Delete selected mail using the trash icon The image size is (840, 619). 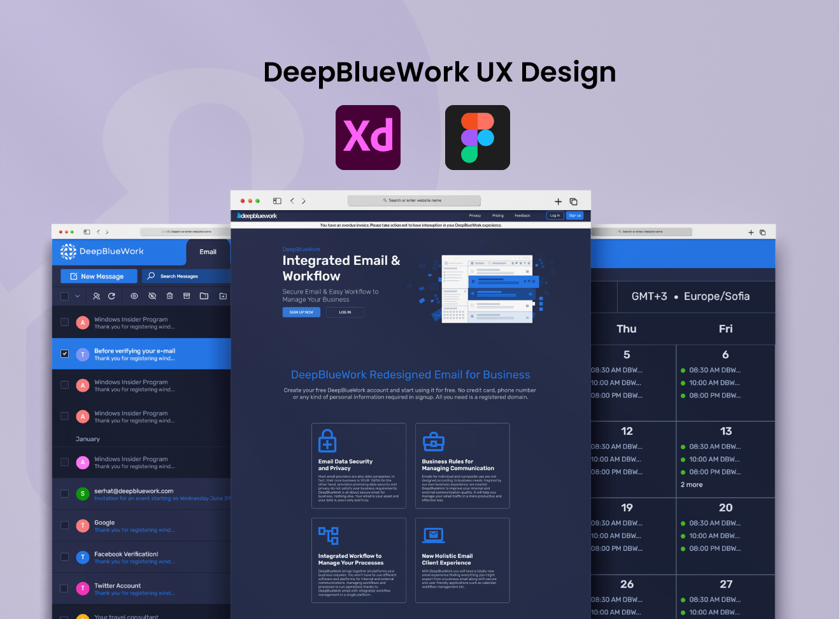[170, 296]
